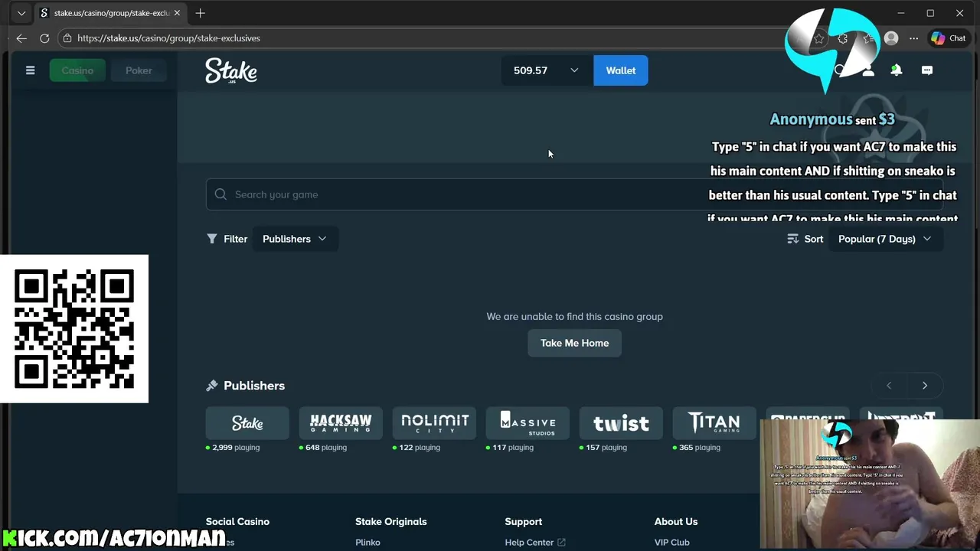Open the tab search dropdown arrow
The width and height of the screenshot is (980, 551).
click(x=21, y=13)
